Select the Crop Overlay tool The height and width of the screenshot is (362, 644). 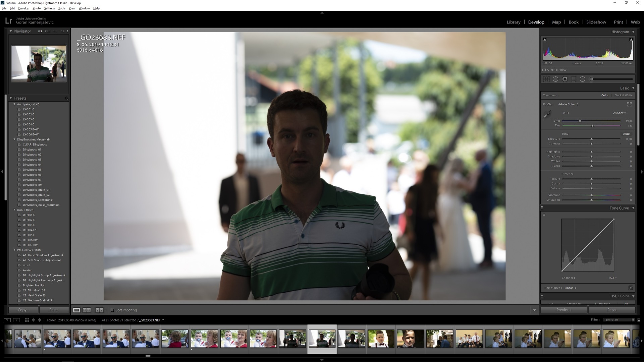pos(546,79)
